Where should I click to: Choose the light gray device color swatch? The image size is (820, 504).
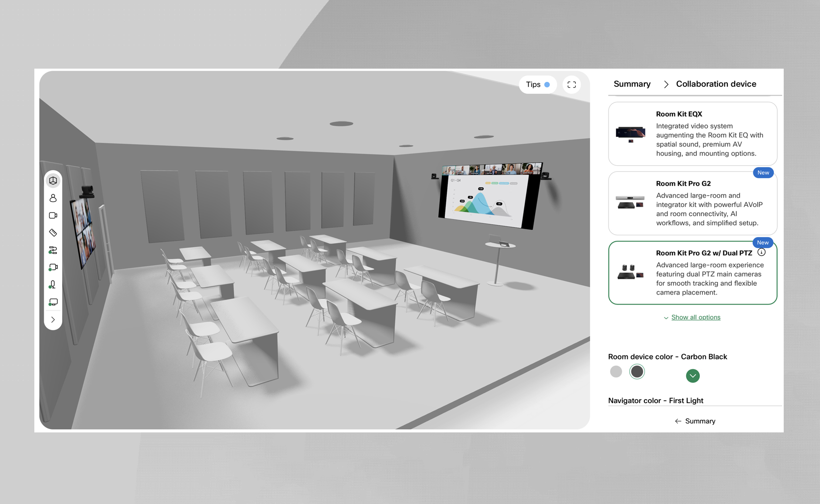point(616,372)
